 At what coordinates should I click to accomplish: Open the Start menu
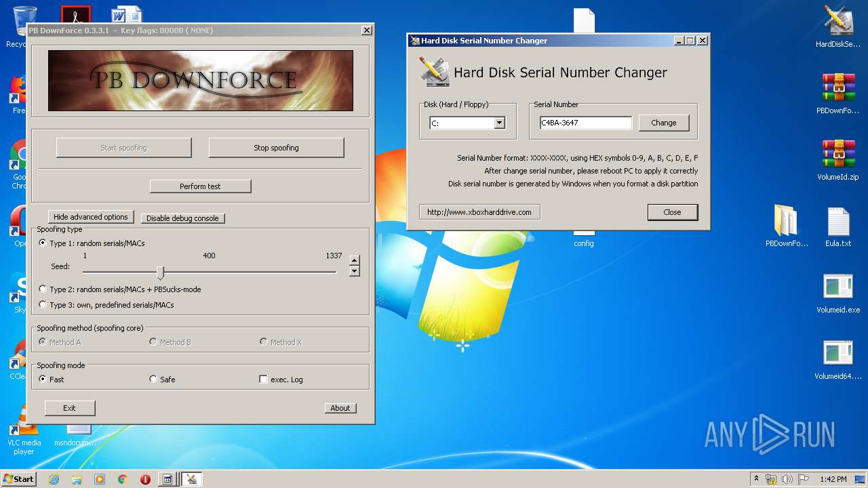(x=19, y=479)
